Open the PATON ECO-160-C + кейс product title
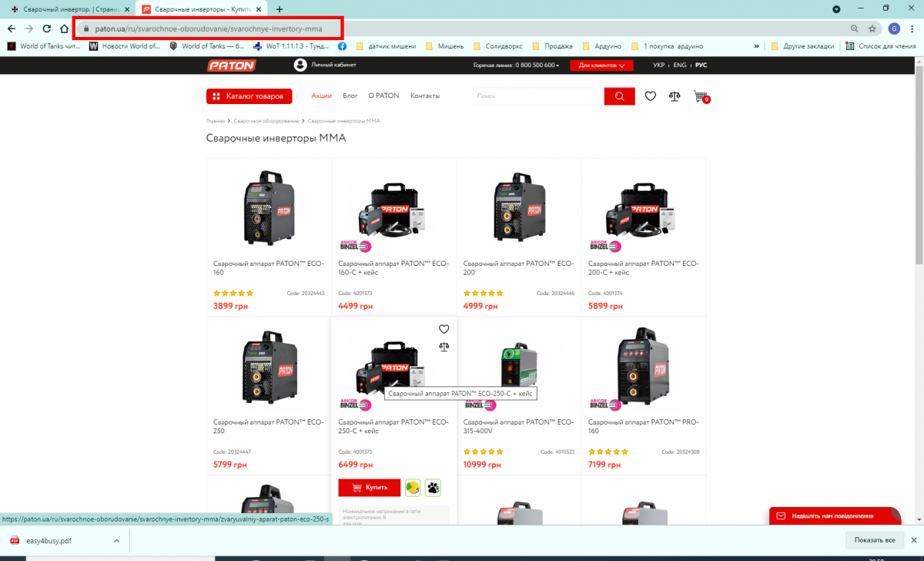924x561 pixels. click(x=393, y=267)
